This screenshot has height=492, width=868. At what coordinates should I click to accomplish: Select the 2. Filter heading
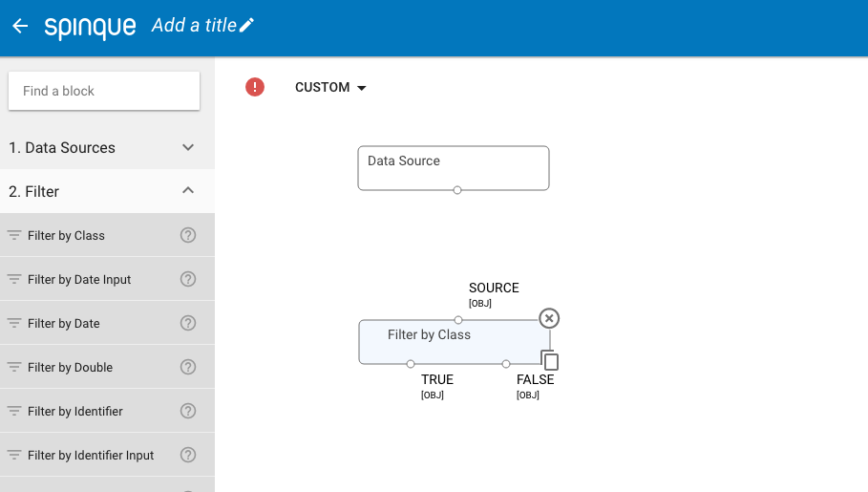(33, 192)
